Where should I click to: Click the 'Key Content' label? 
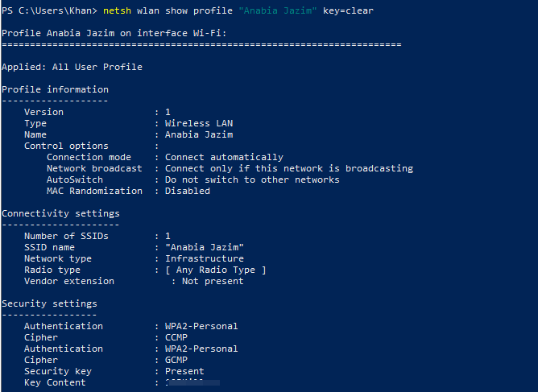tap(55, 382)
